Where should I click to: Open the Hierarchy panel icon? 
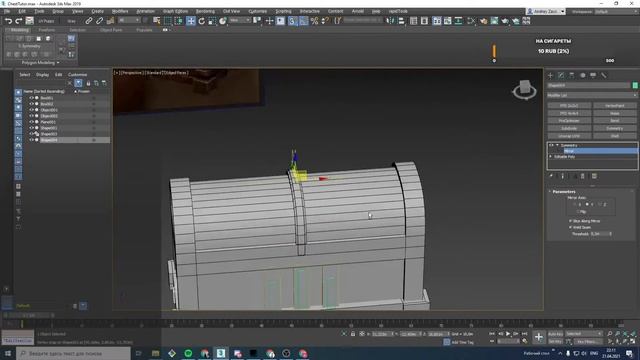pos(572,75)
